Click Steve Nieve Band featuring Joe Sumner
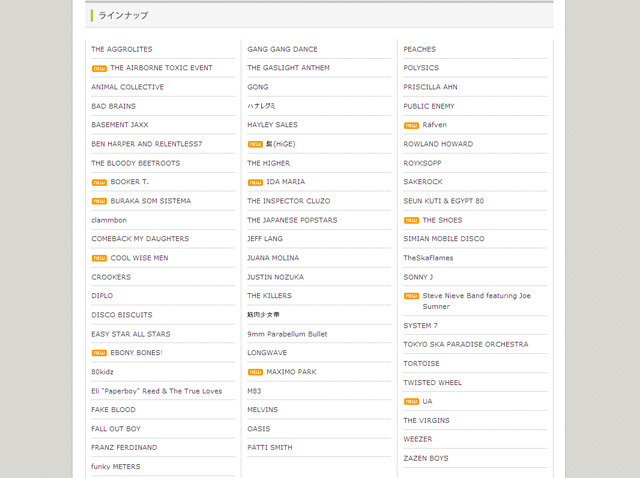 tap(476, 301)
